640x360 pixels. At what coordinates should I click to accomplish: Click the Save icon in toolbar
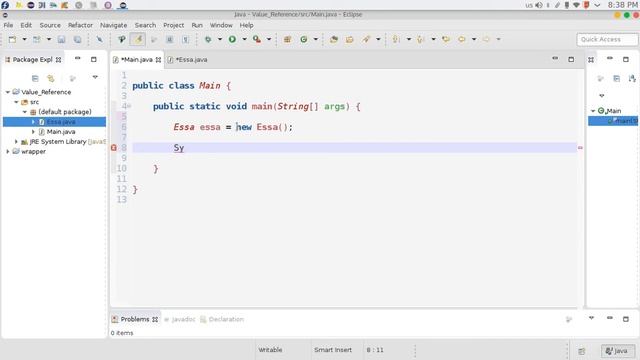point(61,39)
